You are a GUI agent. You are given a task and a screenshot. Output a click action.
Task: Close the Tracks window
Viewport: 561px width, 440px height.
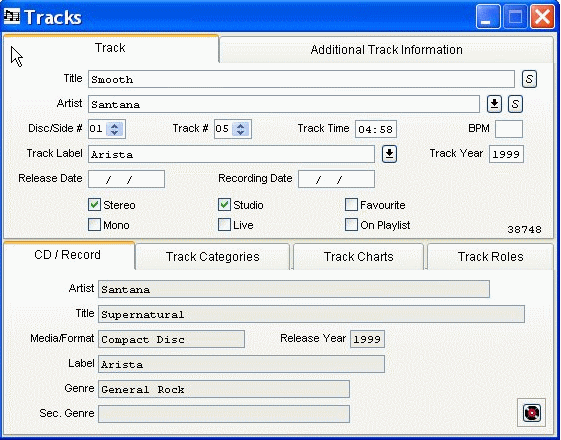[x=542, y=16]
